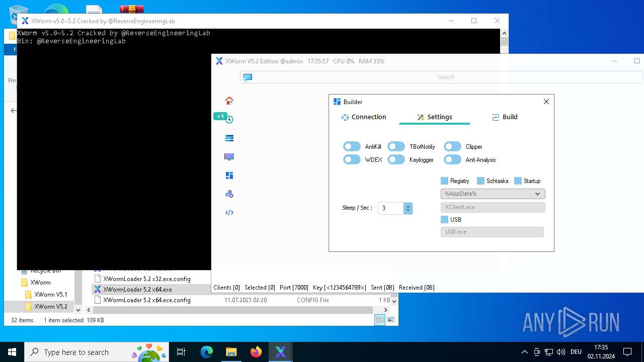Image resolution: width=644 pixels, height=362 pixels.
Task: Switch Explorer to details view icon
Action: coord(380,320)
